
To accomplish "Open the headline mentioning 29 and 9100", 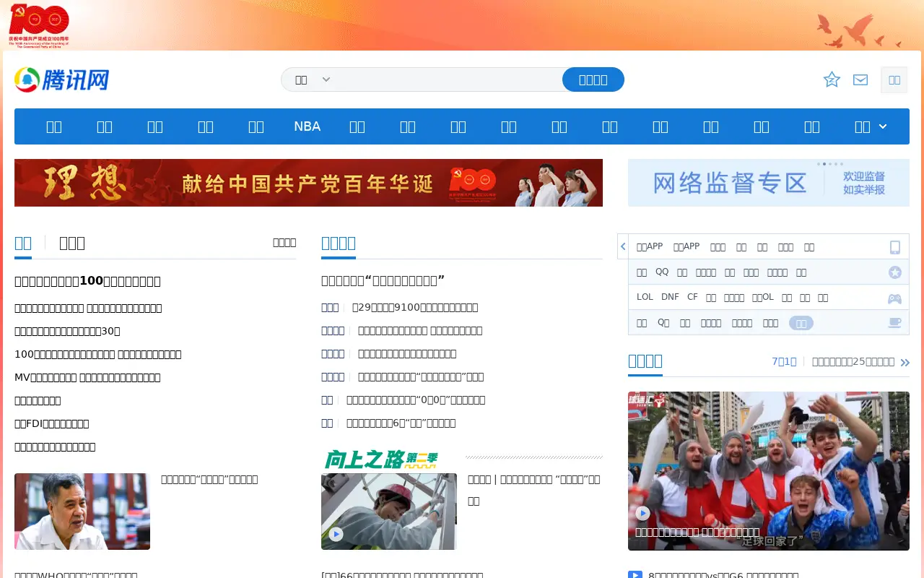I will [415, 307].
